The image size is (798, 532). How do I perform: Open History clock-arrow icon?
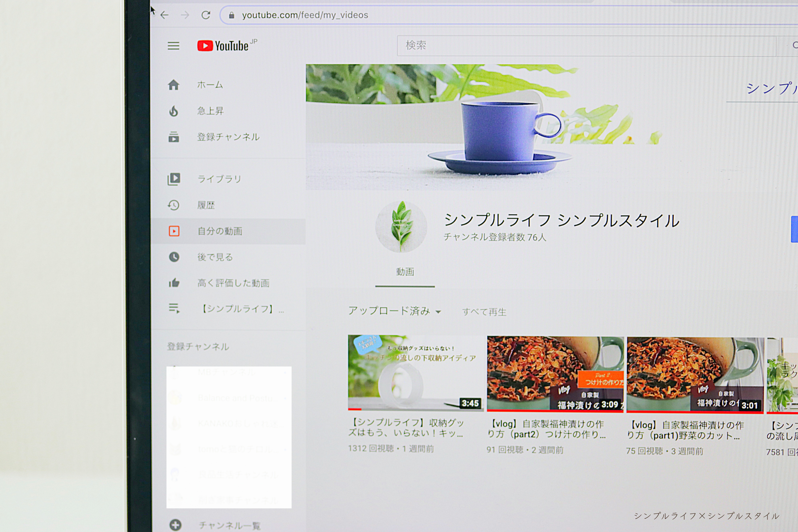click(x=173, y=205)
